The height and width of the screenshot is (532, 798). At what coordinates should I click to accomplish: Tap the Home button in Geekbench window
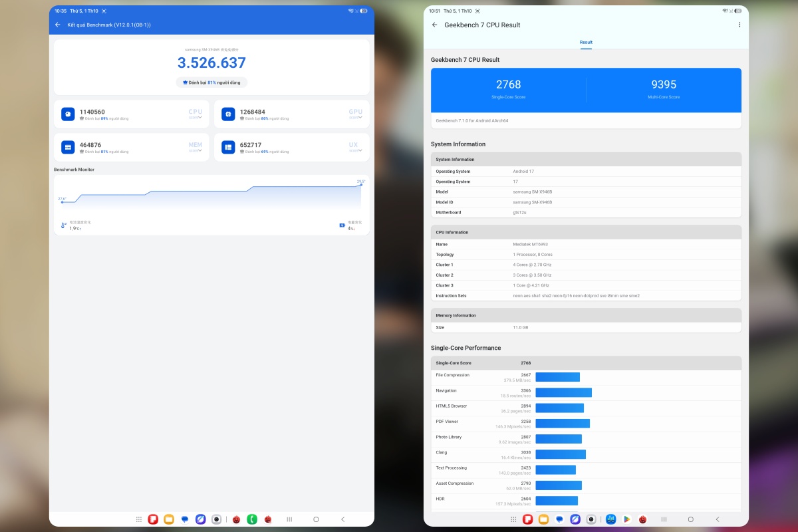tap(690, 519)
